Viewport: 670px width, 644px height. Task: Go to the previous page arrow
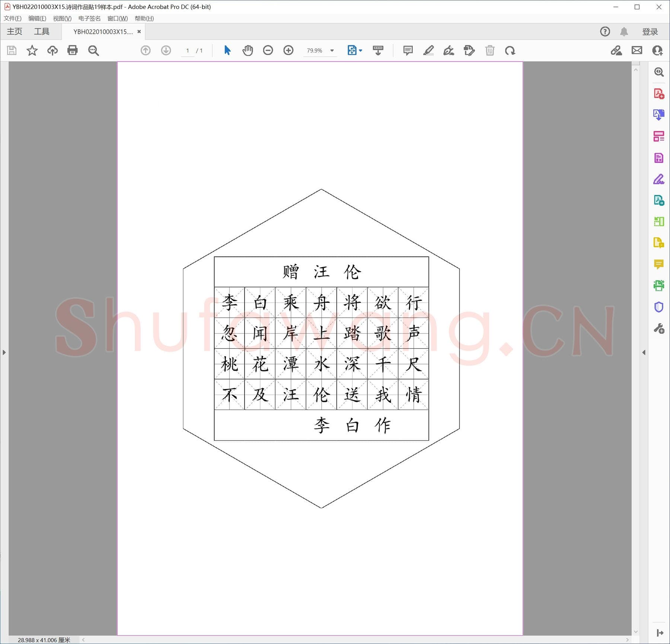pos(146,50)
